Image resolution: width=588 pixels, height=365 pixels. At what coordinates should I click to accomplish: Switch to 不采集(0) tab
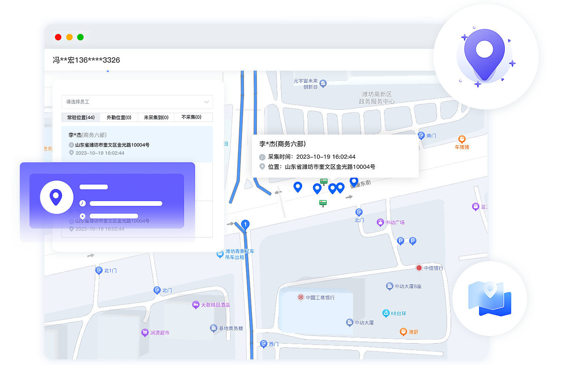tap(191, 117)
